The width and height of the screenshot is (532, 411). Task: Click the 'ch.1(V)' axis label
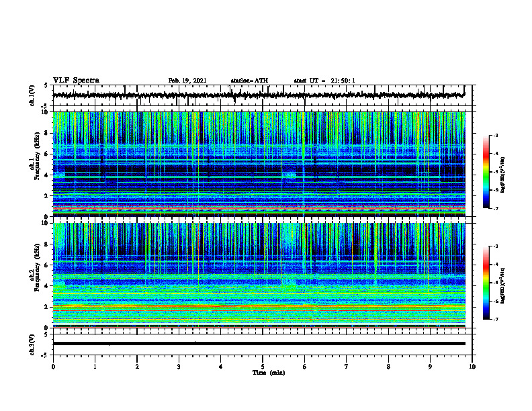[x=32, y=95]
